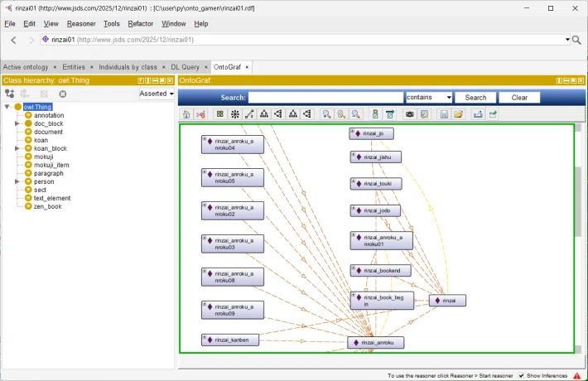Click the red warning icon in status bar
Image resolution: width=588 pixels, height=381 pixels.
[576, 375]
